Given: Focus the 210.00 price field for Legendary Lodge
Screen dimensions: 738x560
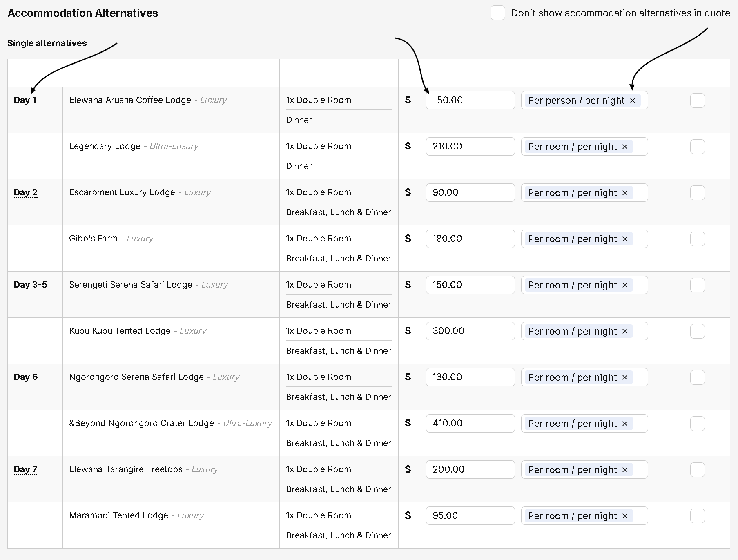Looking at the screenshot, I should (x=470, y=147).
